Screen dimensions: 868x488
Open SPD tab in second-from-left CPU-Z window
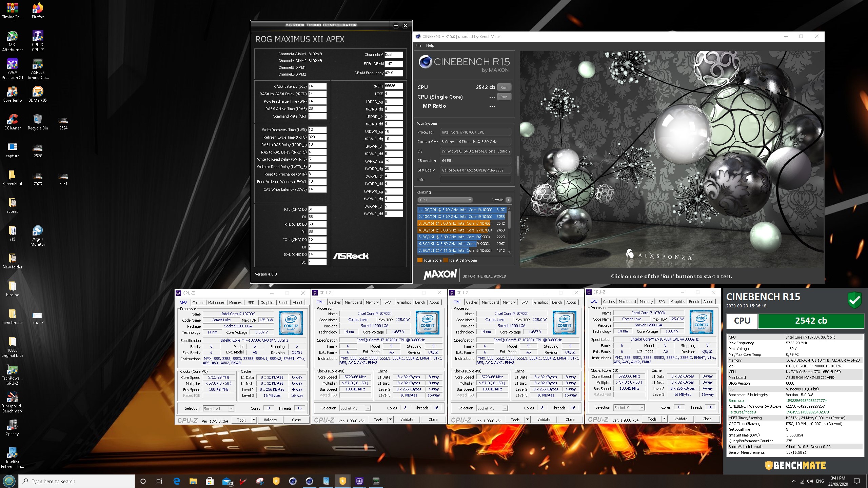(x=388, y=302)
